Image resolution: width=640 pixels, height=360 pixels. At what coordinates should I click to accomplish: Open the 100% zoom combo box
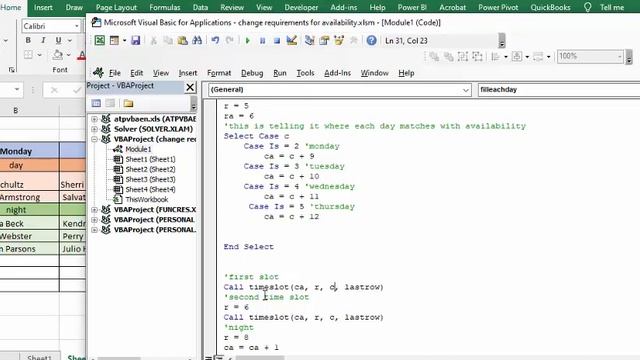click(589, 56)
